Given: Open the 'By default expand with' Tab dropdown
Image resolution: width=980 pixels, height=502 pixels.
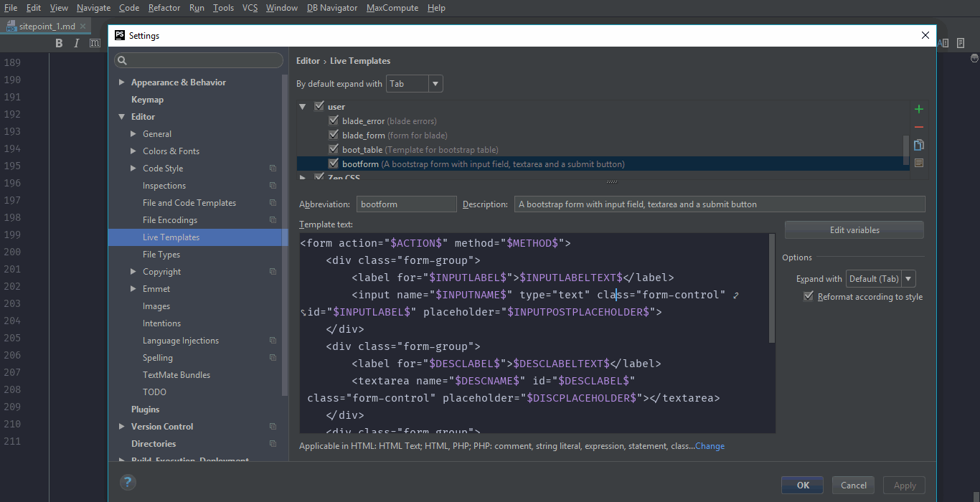Looking at the screenshot, I should [415, 84].
